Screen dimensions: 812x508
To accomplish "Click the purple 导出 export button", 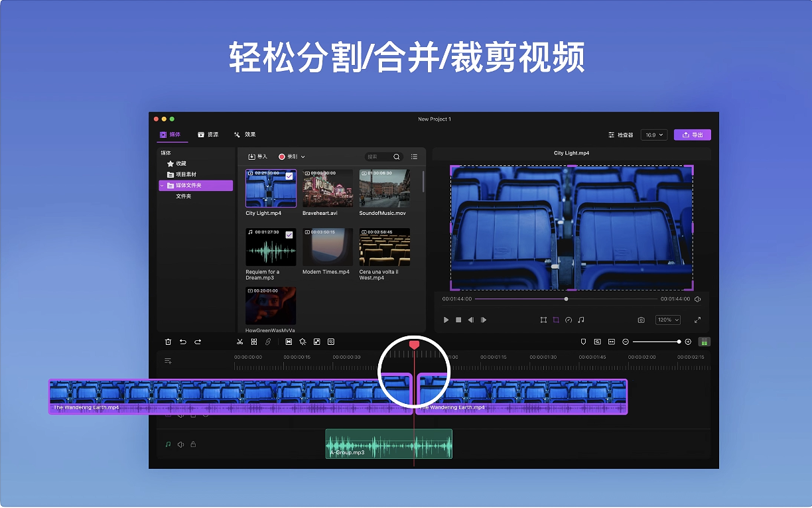I will [x=692, y=135].
